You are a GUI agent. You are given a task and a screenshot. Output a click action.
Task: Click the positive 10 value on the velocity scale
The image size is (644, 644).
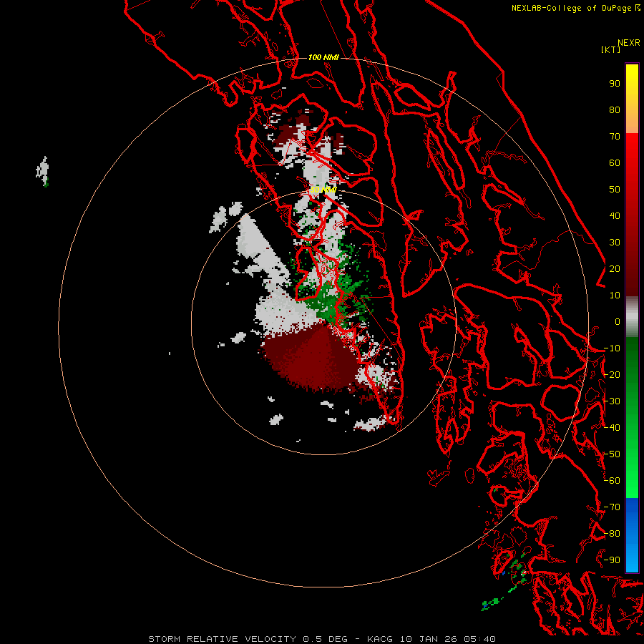615,296
